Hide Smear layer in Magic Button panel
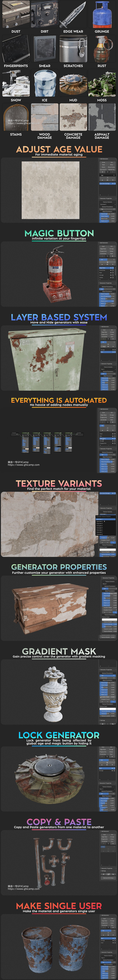 [x=111, y=278]
